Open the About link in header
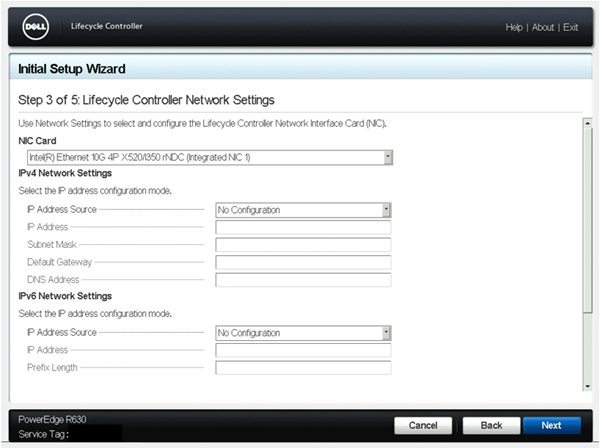602x448 pixels. coord(543,27)
